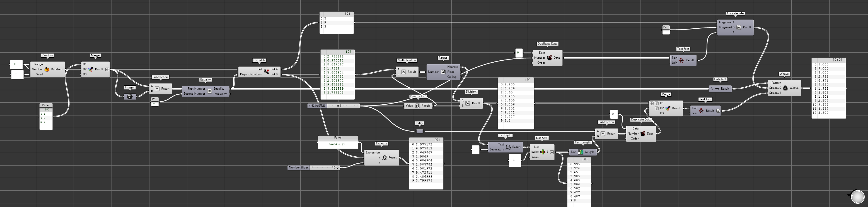868x207 pixels.
Task: Click the Nearest output of Round
Action: point(452,66)
